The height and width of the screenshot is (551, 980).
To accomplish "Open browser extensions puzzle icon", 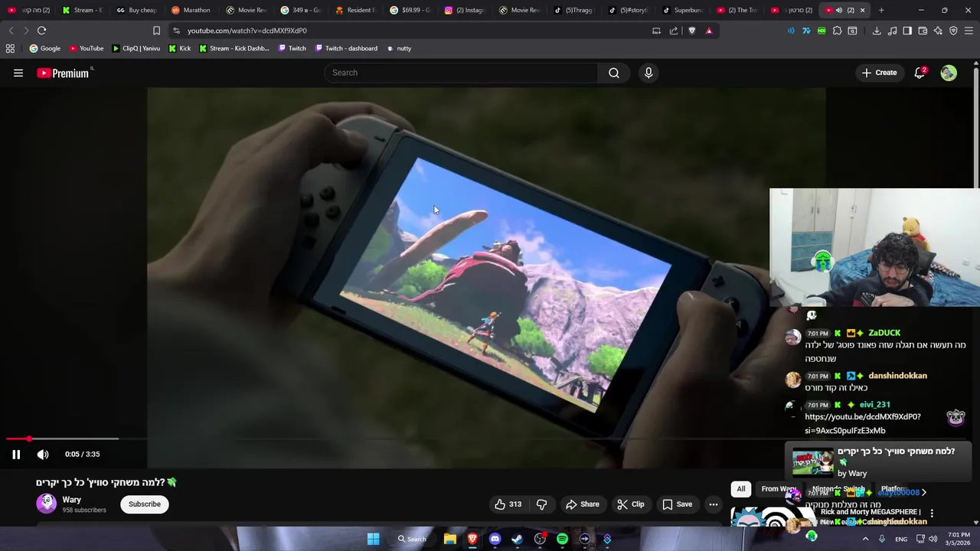I will click(837, 31).
